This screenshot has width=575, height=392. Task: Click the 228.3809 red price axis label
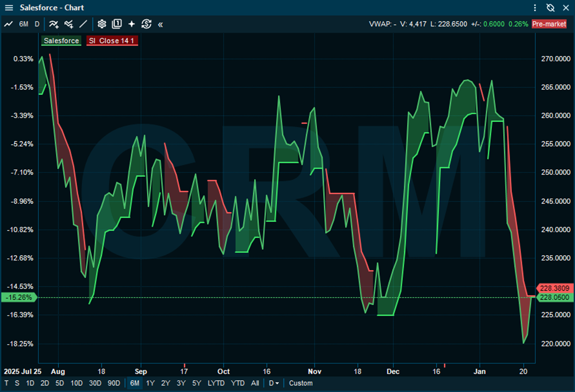pos(553,288)
